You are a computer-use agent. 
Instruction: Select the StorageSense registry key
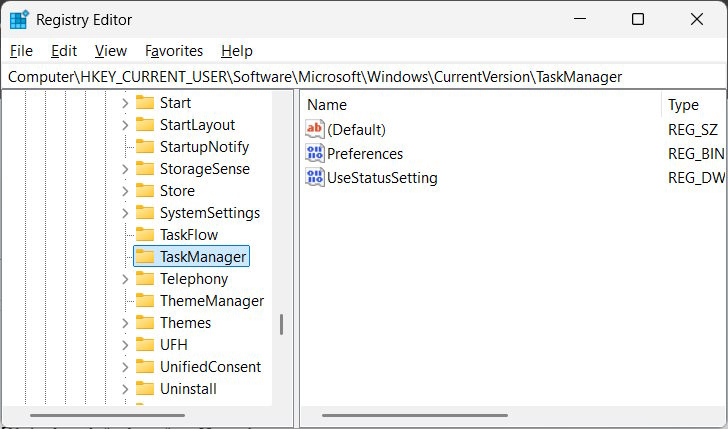click(x=205, y=169)
